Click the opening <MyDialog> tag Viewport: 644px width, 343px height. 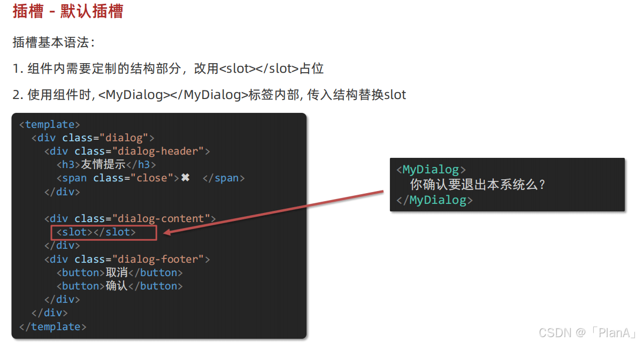[x=431, y=170]
